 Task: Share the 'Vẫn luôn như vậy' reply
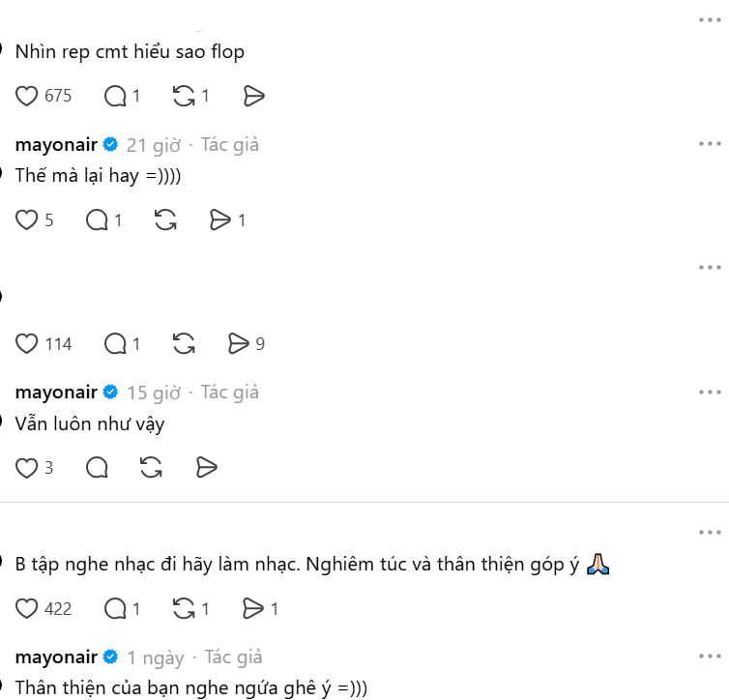pyautogui.click(x=207, y=468)
